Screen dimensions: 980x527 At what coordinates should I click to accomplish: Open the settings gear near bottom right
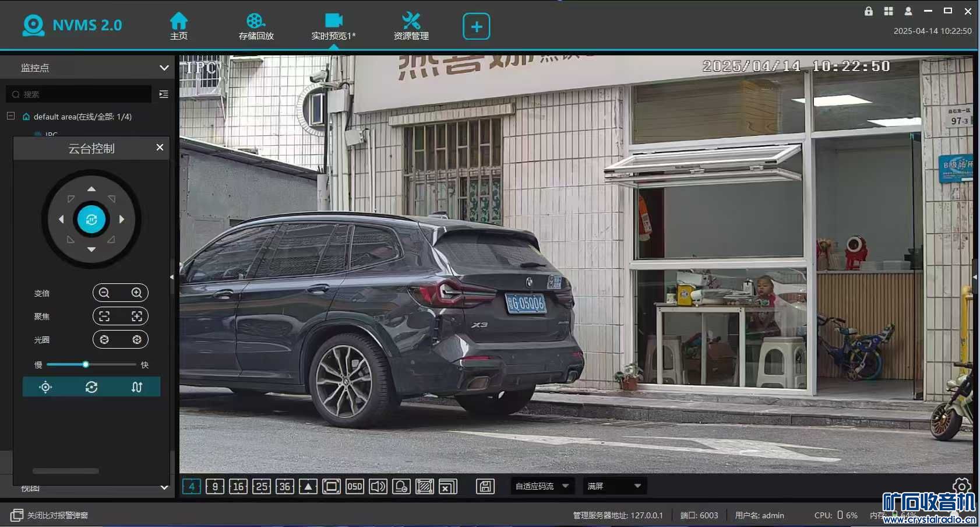pyautogui.click(x=961, y=486)
